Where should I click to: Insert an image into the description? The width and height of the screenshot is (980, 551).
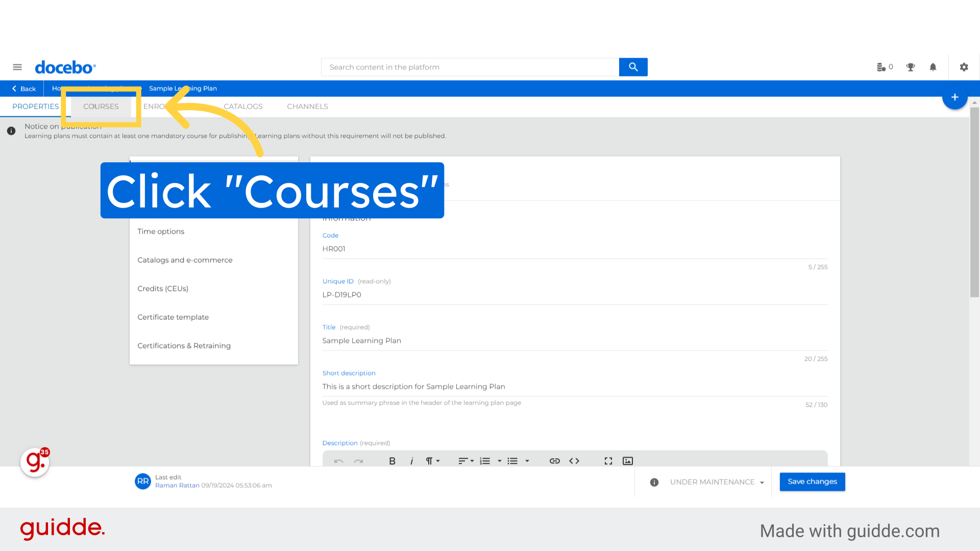[627, 461]
